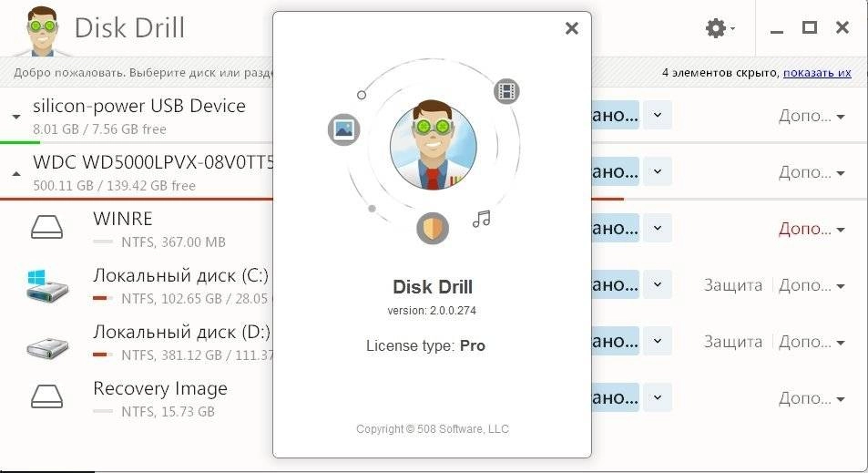Open the Допо... menu for silicon-power USB
868x473 pixels.
click(x=812, y=116)
